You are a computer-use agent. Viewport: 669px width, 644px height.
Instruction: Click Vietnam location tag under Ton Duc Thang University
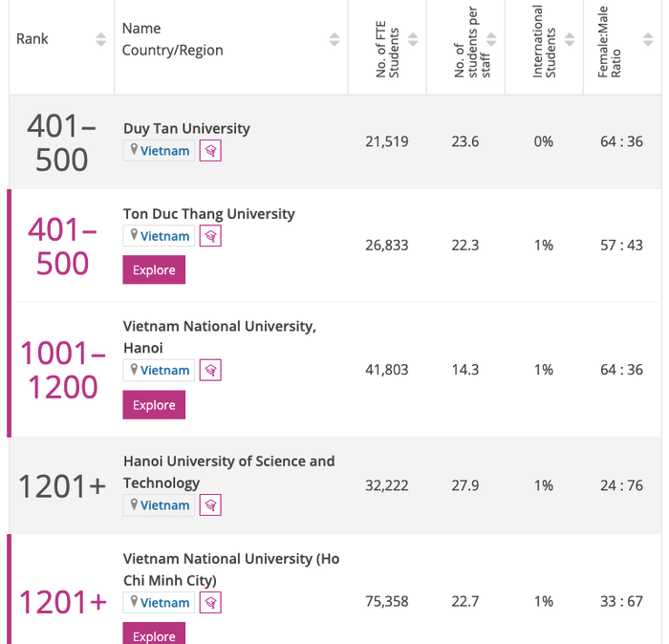pyautogui.click(x=159, y=236)
